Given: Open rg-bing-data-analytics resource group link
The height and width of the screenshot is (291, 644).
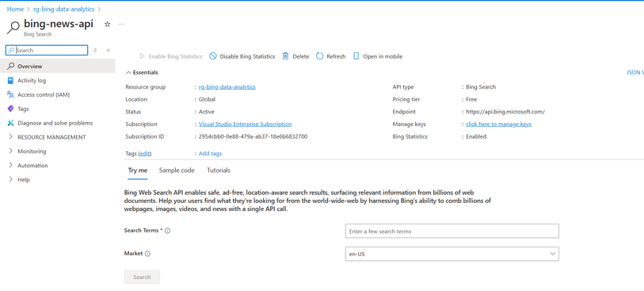Looking at the screenshot, I should 227,87.
